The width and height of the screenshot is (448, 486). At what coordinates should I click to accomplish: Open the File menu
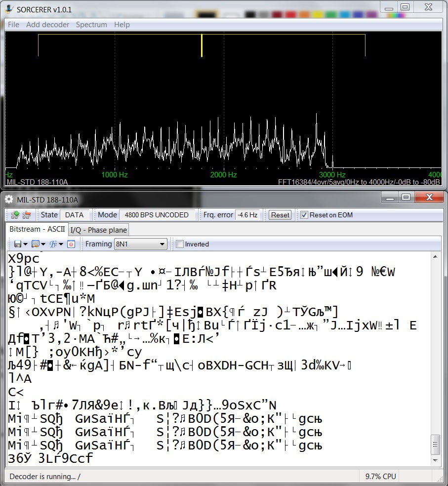tap(13, 25)
